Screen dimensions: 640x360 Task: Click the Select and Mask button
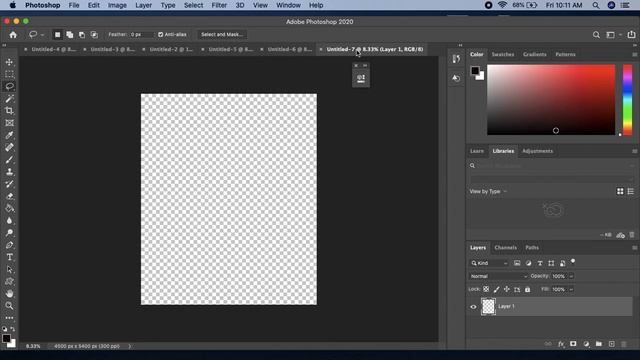(x=222, y=35)
